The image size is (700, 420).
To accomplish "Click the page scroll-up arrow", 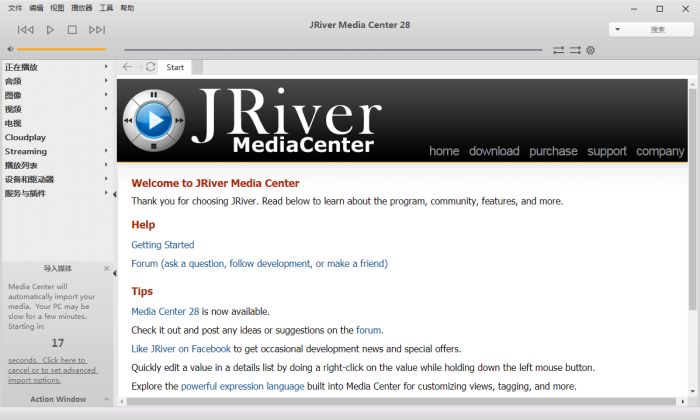I will (x=692, y=84).
